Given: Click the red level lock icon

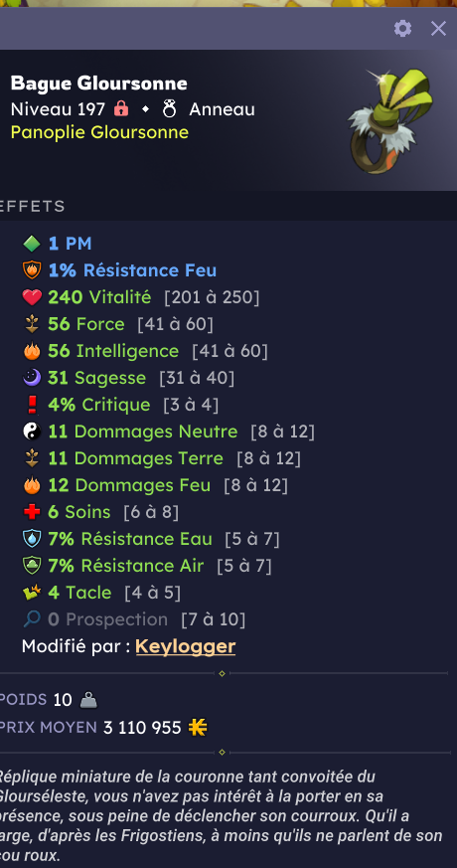Looking at the screenshot, I should click(120, 108).
